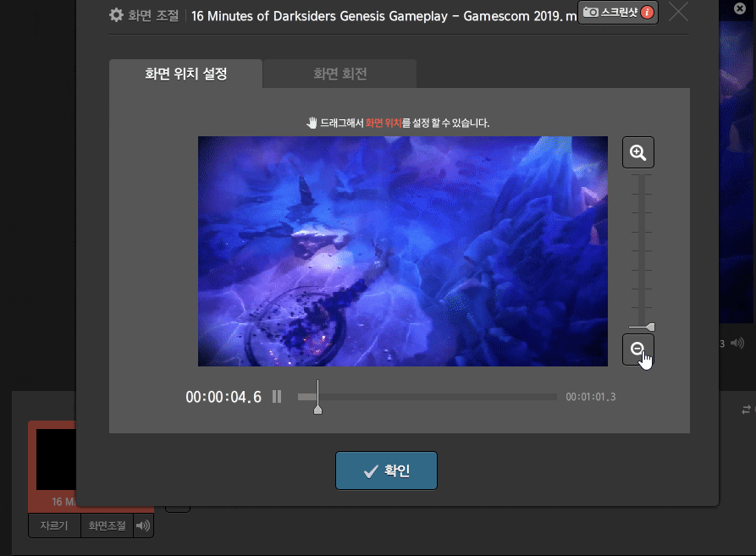The image size is (756, 556).
Task: Click the current time 00:00:04.6
Action: [x=223, y=397]
